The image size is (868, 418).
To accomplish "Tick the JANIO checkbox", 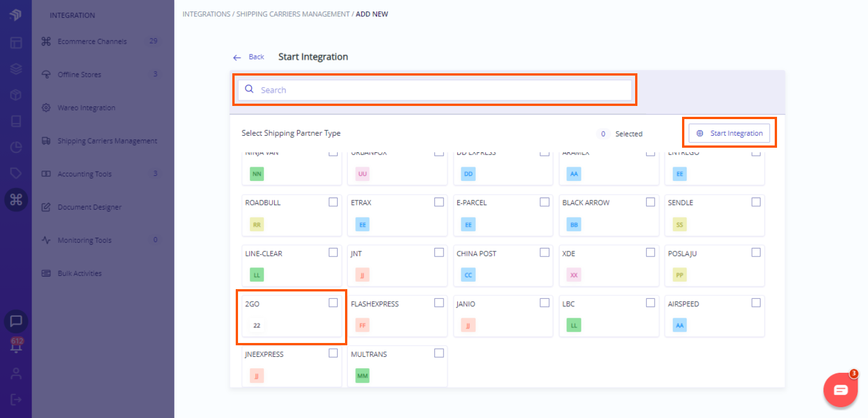I will [x=545, y=303].
